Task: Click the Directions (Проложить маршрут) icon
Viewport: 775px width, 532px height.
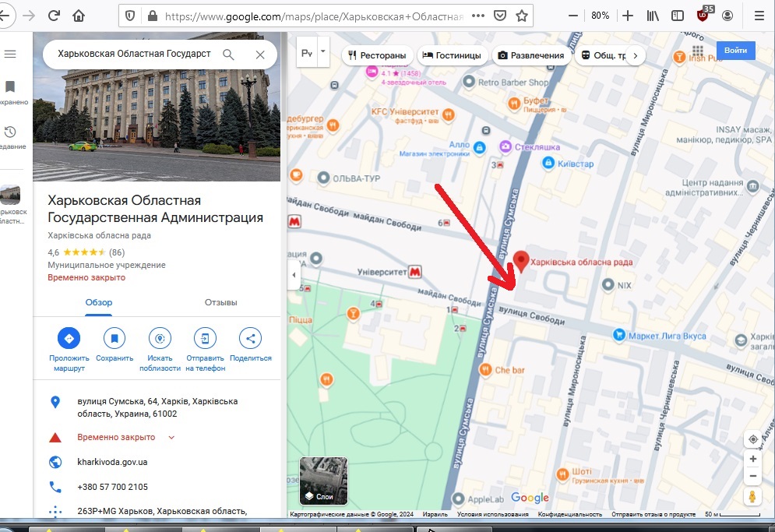Action: click(69, 338)
